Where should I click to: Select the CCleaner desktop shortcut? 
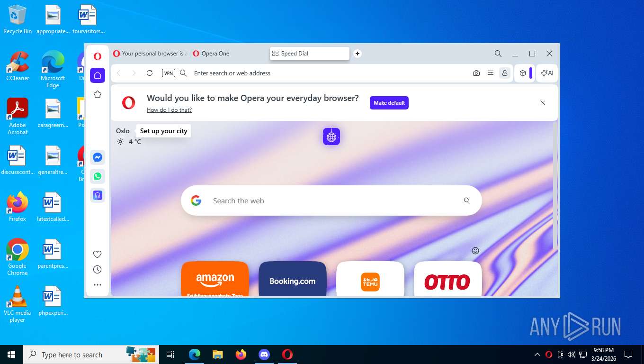[18, 66]
